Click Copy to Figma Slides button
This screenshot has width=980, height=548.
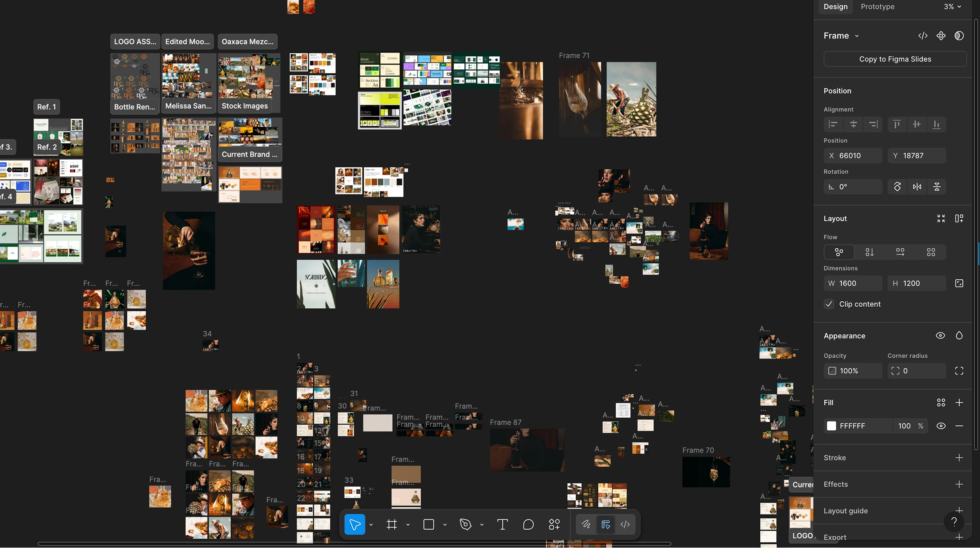pyautogui.click(x=895, y=59)
